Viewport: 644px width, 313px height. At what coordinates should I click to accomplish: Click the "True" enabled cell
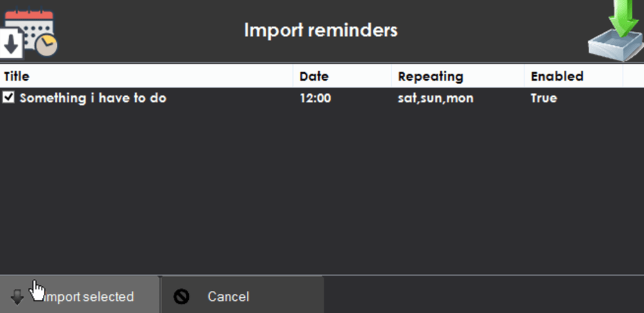tap(544, 98)
